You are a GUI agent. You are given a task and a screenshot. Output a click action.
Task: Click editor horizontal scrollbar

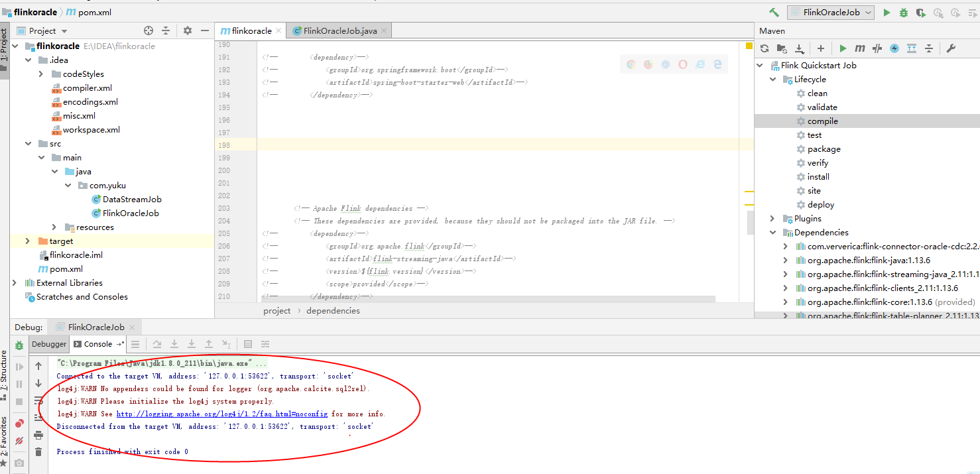coord(488,299)
